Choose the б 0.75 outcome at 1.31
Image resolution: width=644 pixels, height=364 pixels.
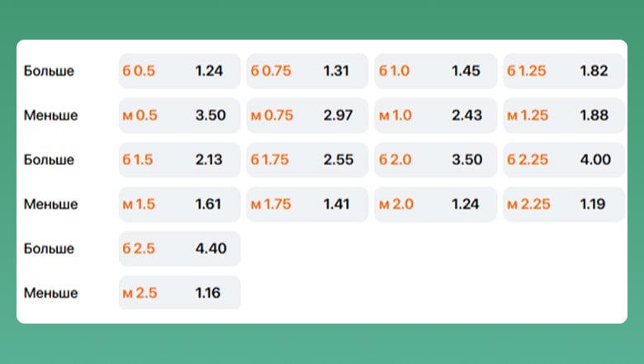[x=307, y=71]
